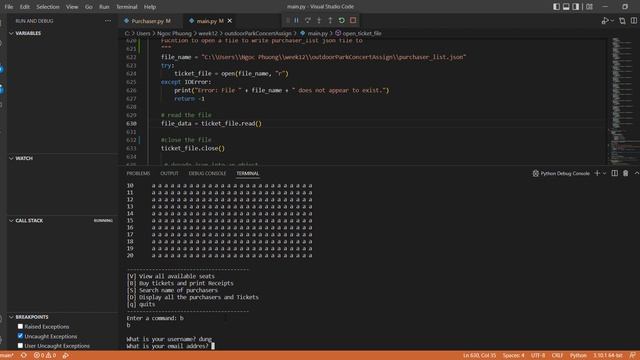Viewport: 640px width, 360px height.
Task: Click the Step Out debug button
Action: coord(330,20)
